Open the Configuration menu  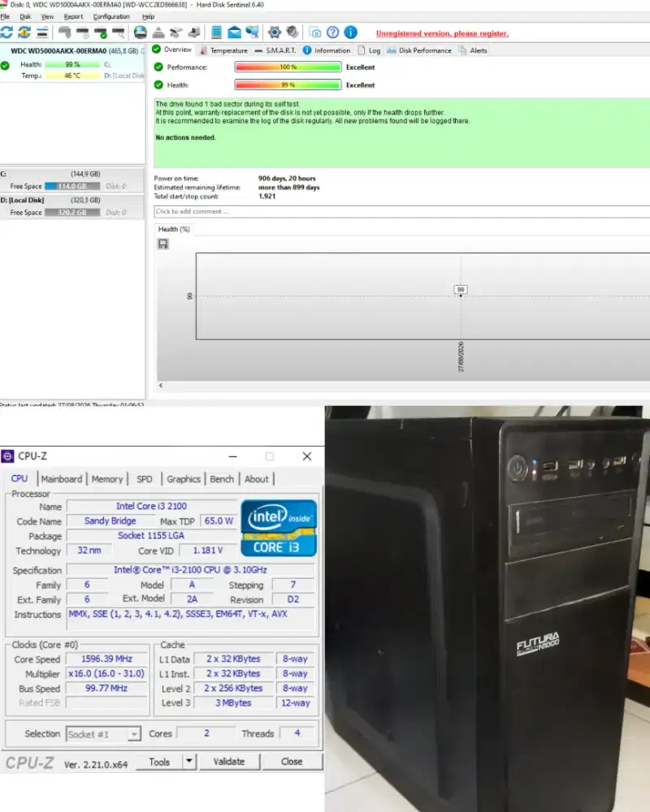coord(111,16)
